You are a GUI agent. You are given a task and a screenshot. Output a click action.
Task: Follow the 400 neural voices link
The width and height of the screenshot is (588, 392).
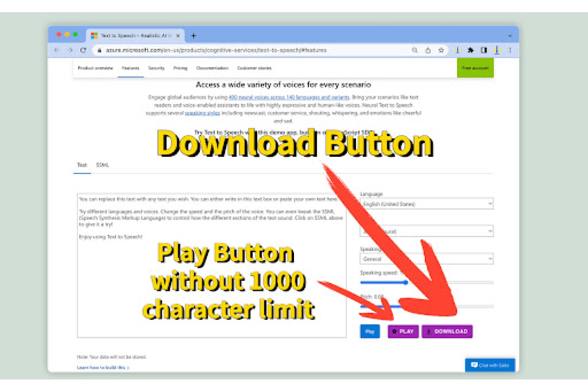click(289, 97)
